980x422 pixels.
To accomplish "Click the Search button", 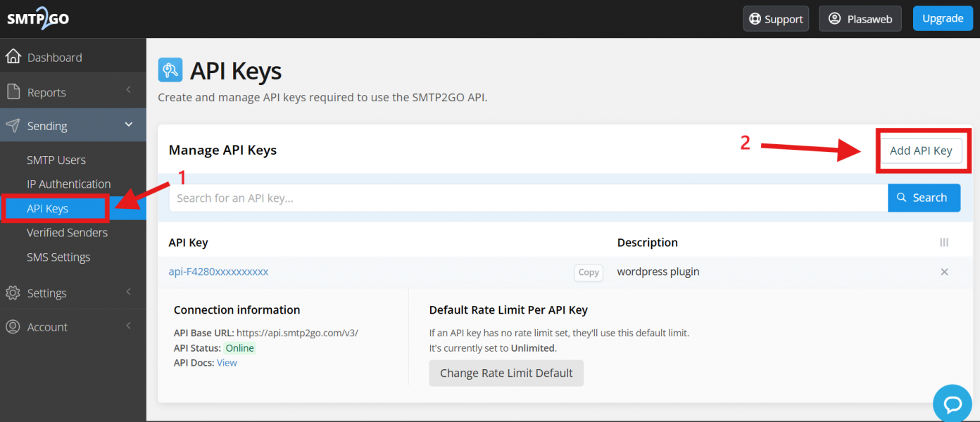I will point(924,198).
